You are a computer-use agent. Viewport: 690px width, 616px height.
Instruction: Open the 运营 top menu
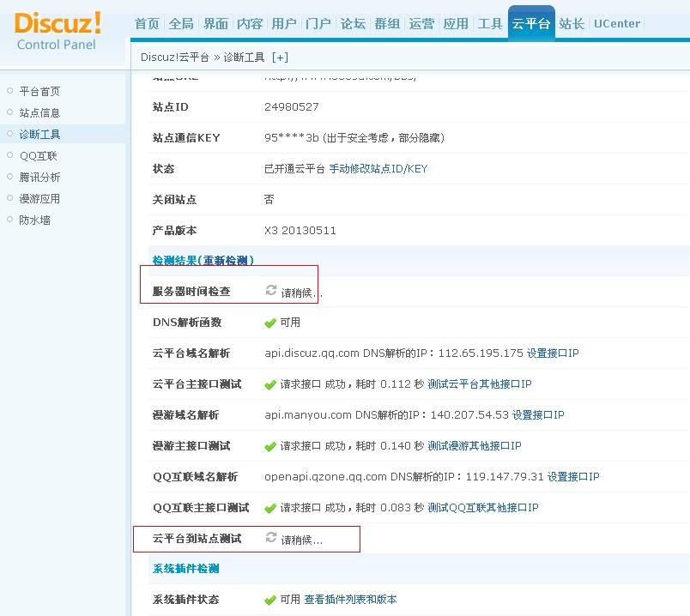click(x=421, y=23)
